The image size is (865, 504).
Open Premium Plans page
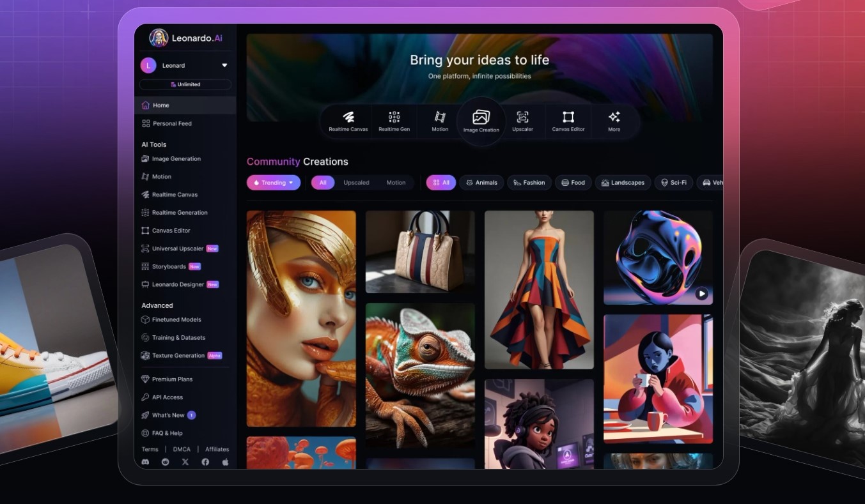pos(171,379)
